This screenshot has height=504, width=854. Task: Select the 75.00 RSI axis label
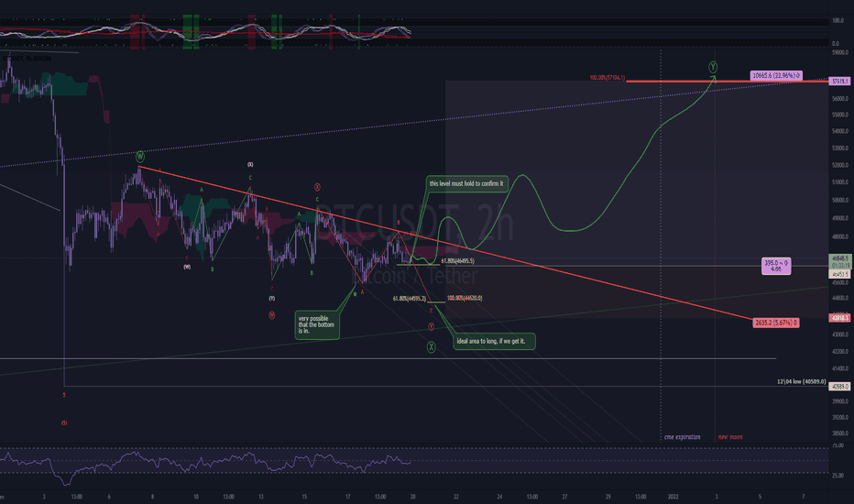tap(838, 445)
